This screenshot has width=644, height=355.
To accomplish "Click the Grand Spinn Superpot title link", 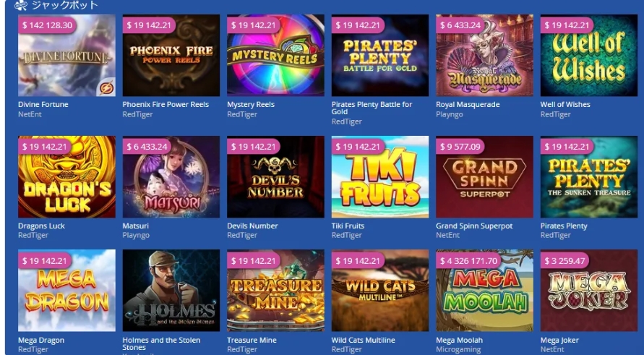I will (x=474, y=226).
